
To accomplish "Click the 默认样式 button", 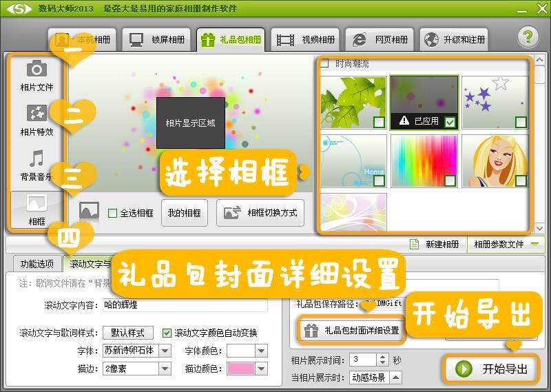I will 128,333.
